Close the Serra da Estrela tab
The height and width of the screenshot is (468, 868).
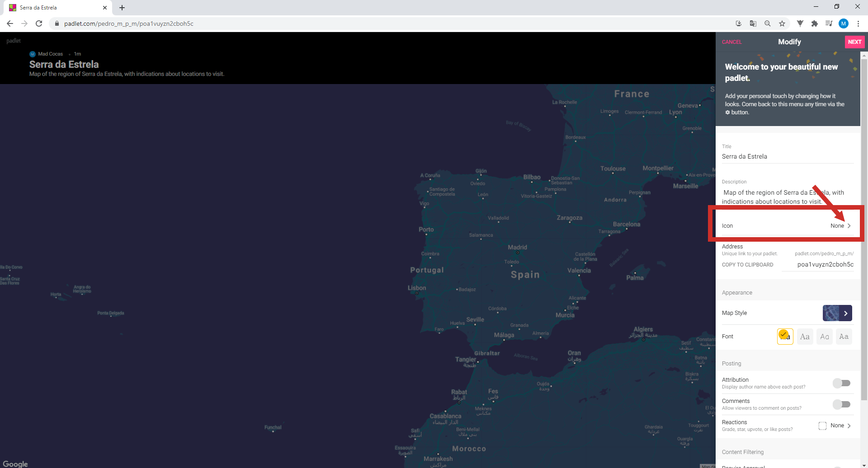105,8
